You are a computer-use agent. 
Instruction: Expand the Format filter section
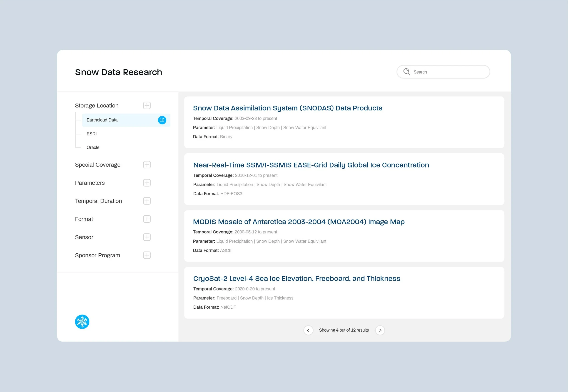click(147, 219)
